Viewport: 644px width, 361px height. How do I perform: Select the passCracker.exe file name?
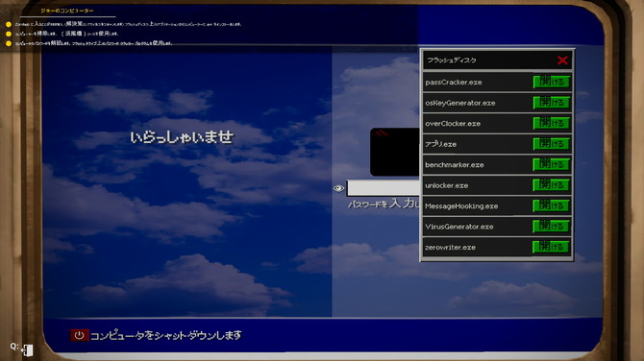(x=454, y=83)
